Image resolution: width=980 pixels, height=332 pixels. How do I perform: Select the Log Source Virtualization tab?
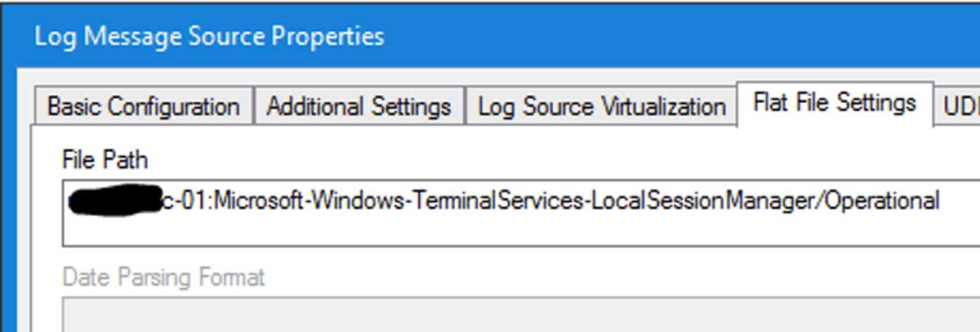(x=601, y=107)
